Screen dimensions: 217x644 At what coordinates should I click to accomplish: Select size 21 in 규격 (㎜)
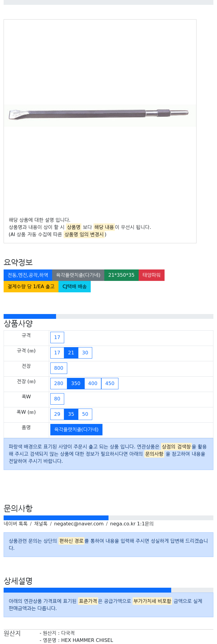click(x=71, y=353)
